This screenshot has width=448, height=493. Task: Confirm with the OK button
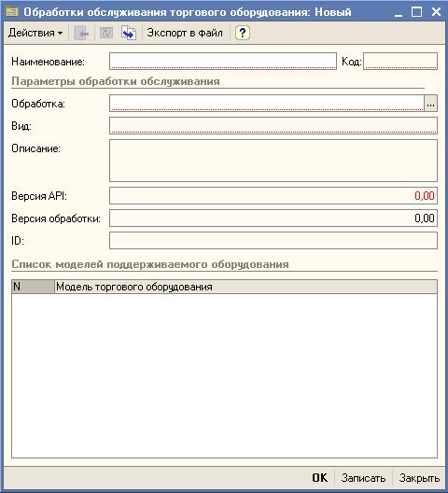coord(319,478)
